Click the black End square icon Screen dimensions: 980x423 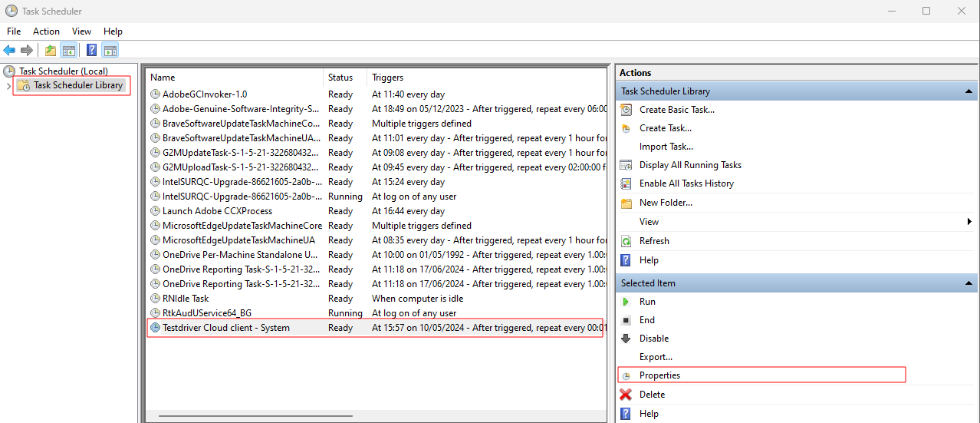tap(626, 320)
